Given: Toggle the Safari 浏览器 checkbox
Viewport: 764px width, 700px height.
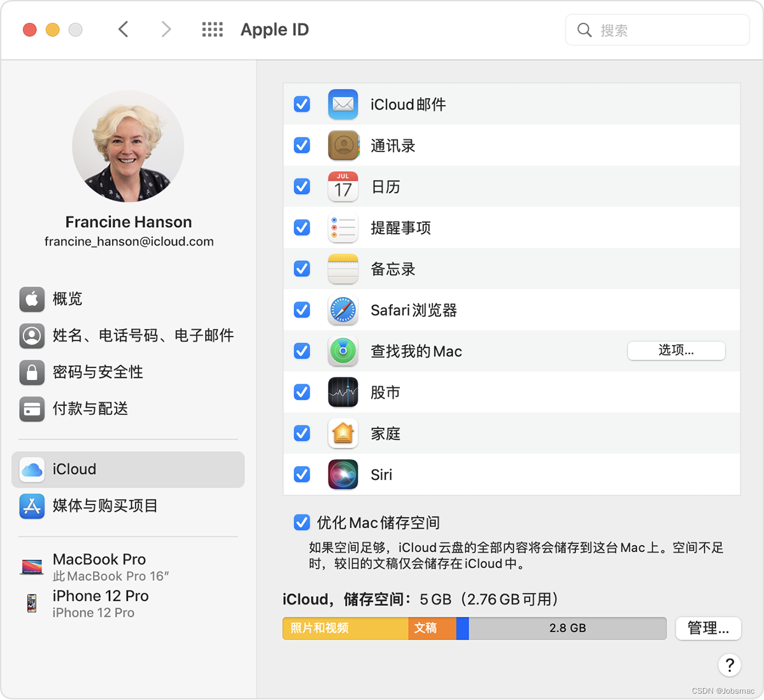Looking at the screenshot, I should tap(302, 310).
